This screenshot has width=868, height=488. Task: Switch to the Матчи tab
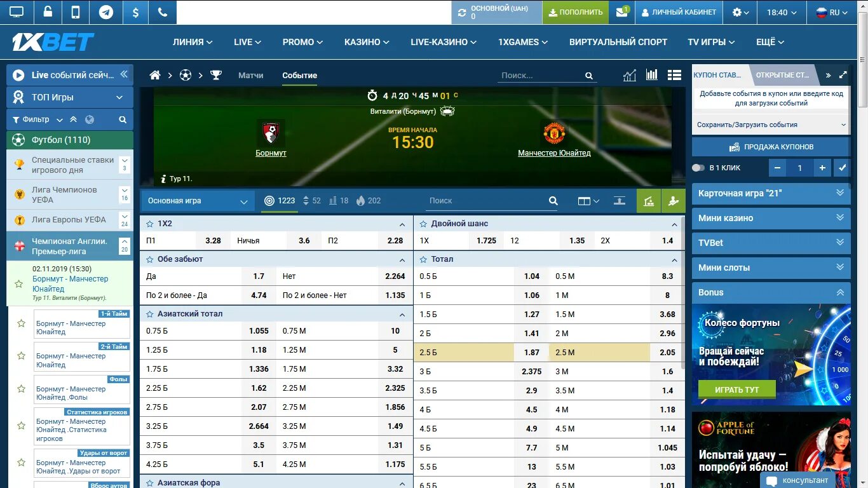click(251, 75)
